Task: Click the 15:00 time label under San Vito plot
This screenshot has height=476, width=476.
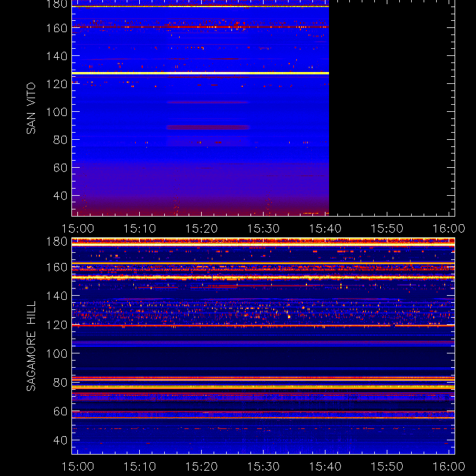Action: click(78, 228)
